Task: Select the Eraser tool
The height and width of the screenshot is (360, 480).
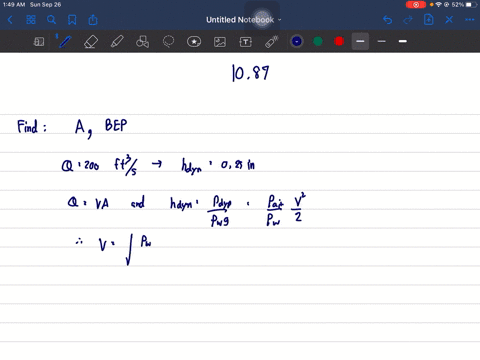Action: [x=91, y=42]
